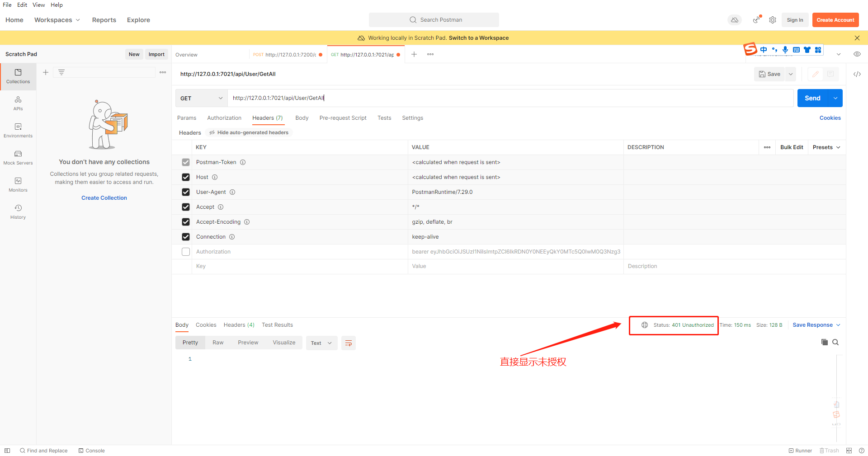Toggle the sidebar icon in the status bar
Screen dimensions: 868x456
[7, 451]
